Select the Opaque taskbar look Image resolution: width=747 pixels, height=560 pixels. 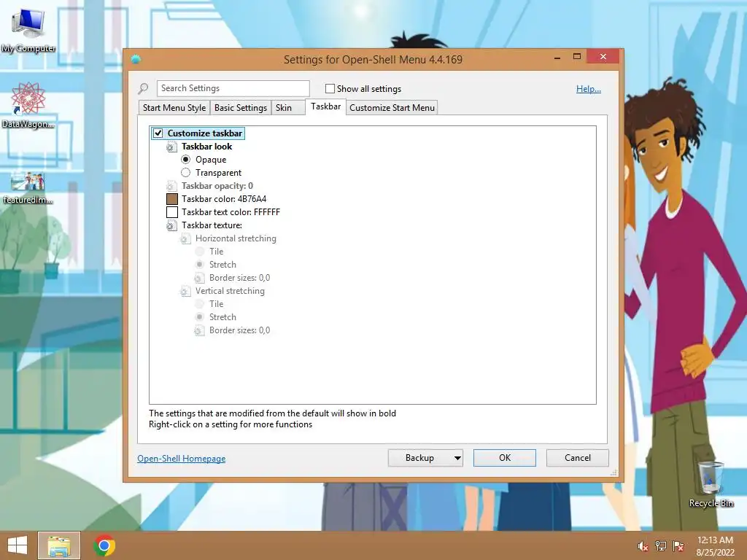coord(186,160)
